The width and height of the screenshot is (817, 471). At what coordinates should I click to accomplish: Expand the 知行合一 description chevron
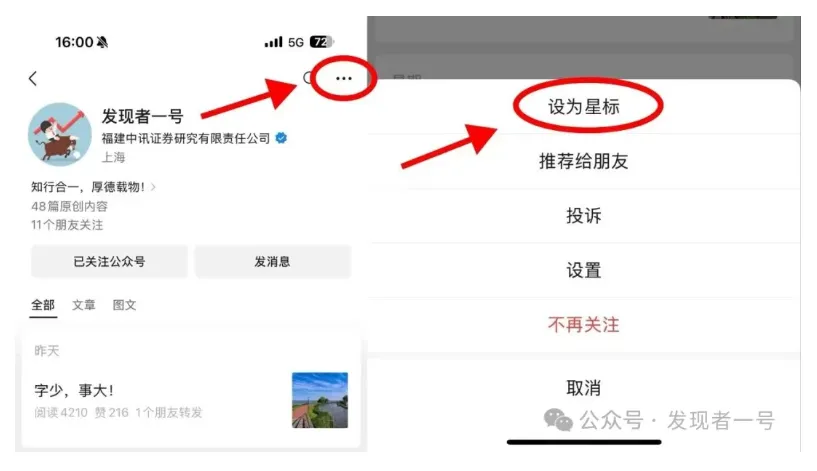(x=153, y=187)
